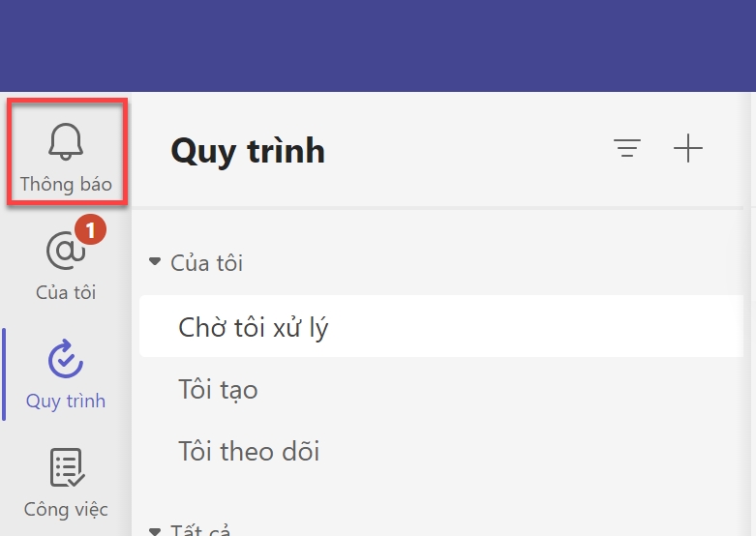Click the plus icon to add process
This screenshot has width=756, height=536.
pyautogui.click(x=688, y=149)
